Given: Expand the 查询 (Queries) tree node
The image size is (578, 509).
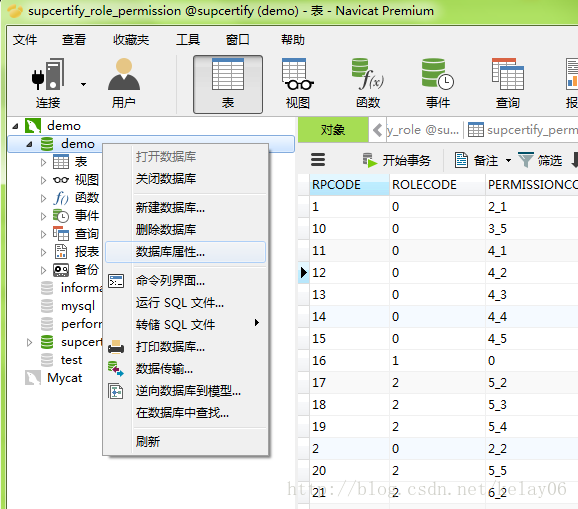Looking at the screenshot, I should [x=43, y=234].
